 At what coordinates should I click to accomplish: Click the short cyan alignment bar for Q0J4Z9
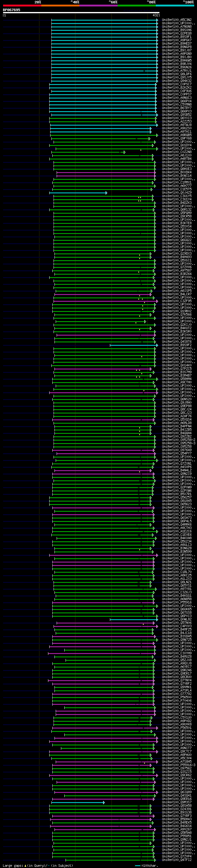tap(78, 192)
